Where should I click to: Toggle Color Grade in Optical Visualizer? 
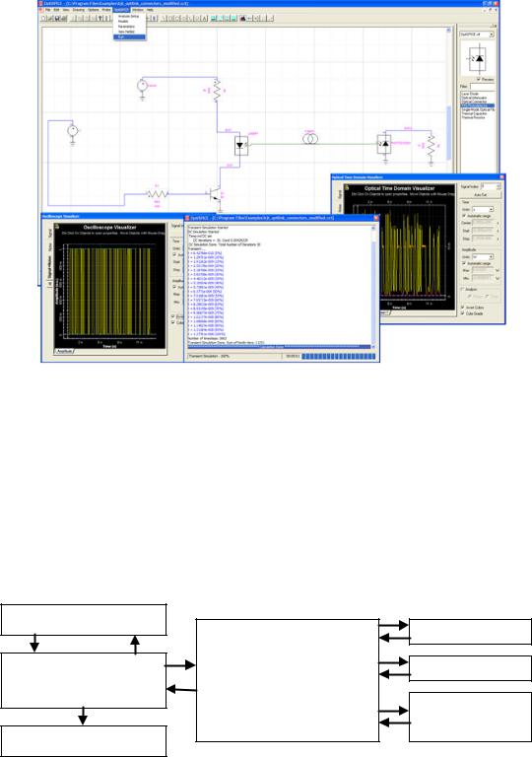click(x=462, y=313)
